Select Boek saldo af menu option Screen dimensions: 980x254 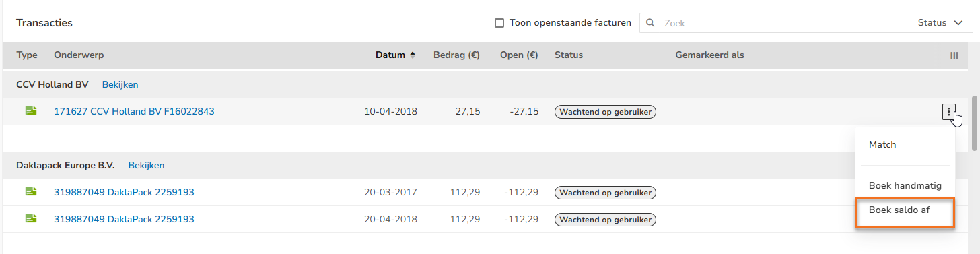coord(899,210)
